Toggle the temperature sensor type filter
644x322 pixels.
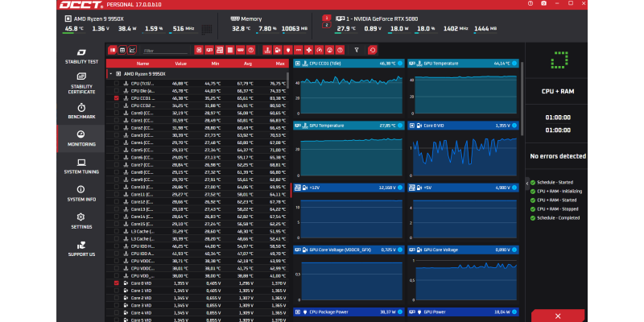[x=267, y=50]
